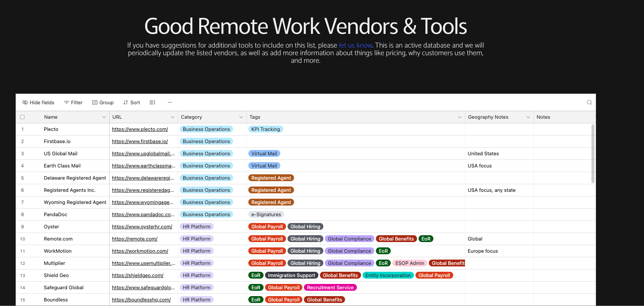
Task: Click the Entity Incorporation tag
Action: click(x=388, y=276)
